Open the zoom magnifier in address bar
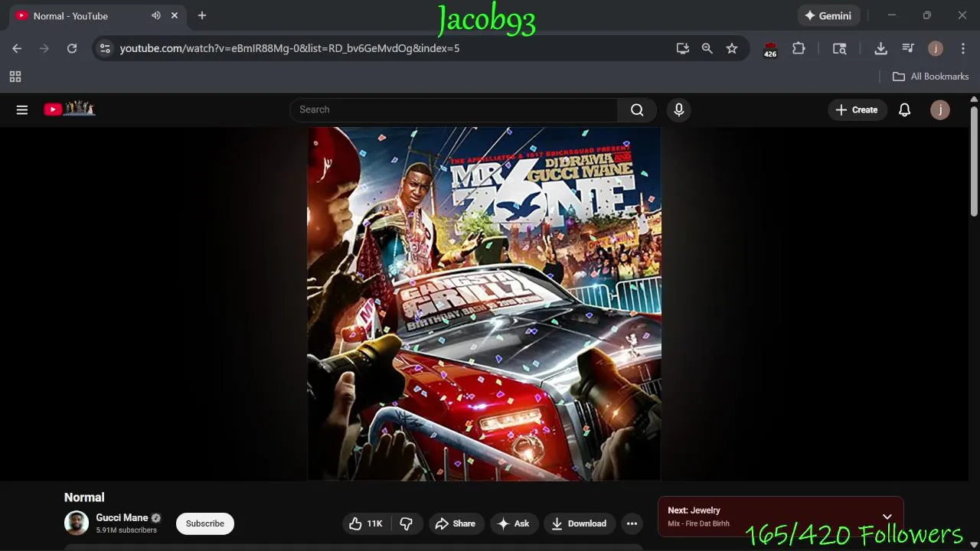980x551 pixels. pyautogui.click(x=707, y=48)
